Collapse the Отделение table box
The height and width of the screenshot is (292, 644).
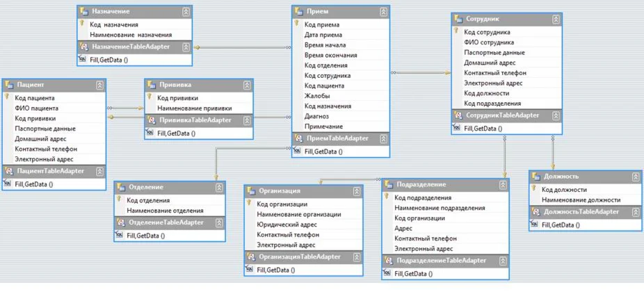pyautogui.click(x=219, y=188)
